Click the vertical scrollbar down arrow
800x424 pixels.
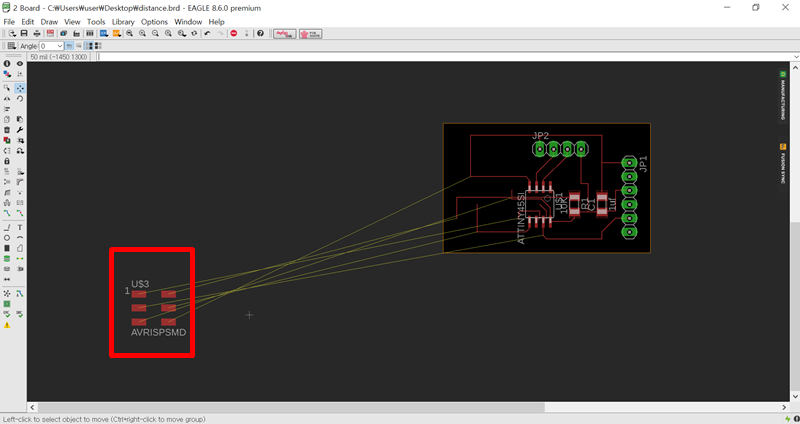[x=795, y=396]
